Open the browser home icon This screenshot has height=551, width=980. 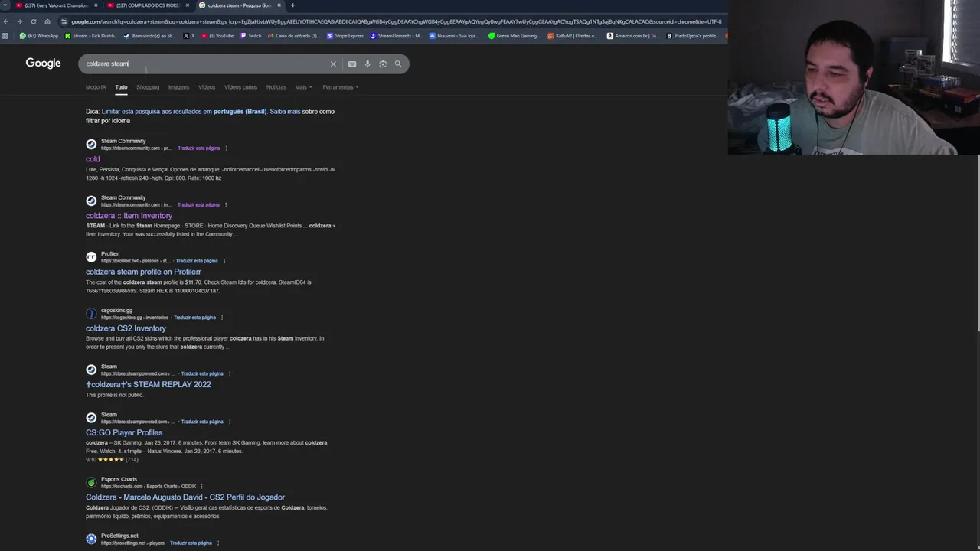[x=47, y=21]
